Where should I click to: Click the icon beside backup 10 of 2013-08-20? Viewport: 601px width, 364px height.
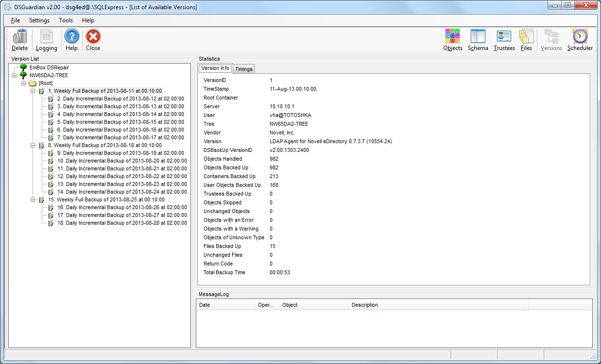click(x=51, y=161)
